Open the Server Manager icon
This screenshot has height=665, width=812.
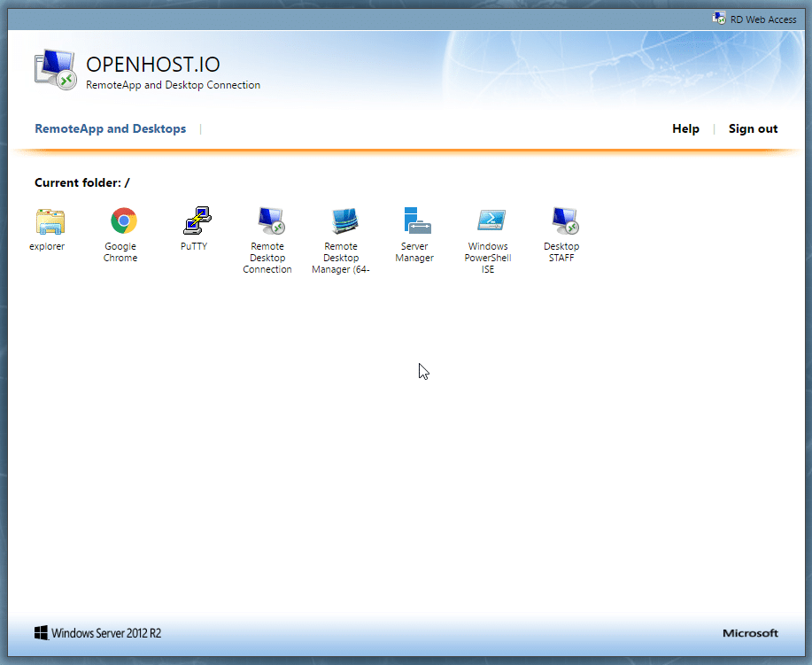[417, 221]
